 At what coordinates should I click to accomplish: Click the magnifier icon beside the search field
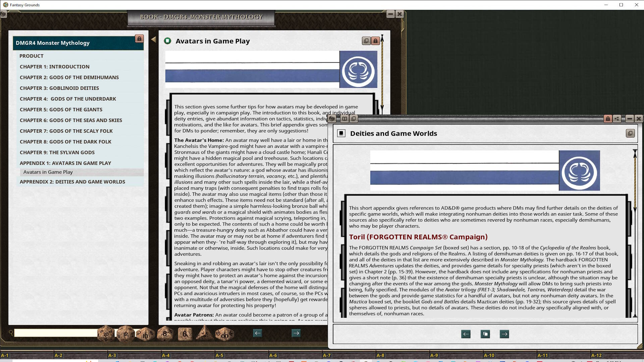pos(11,333)
